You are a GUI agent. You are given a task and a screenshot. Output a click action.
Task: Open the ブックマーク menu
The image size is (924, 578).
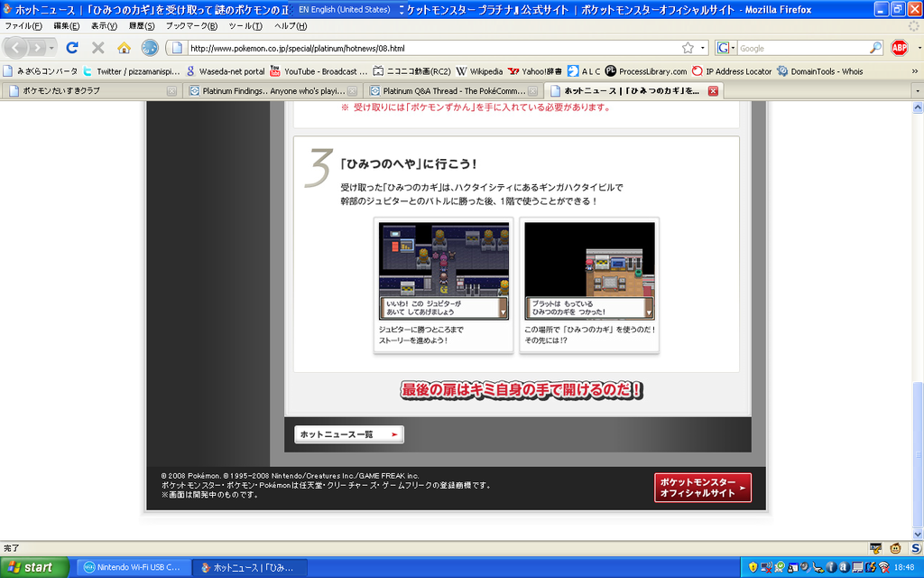click(x=191, y=26)
